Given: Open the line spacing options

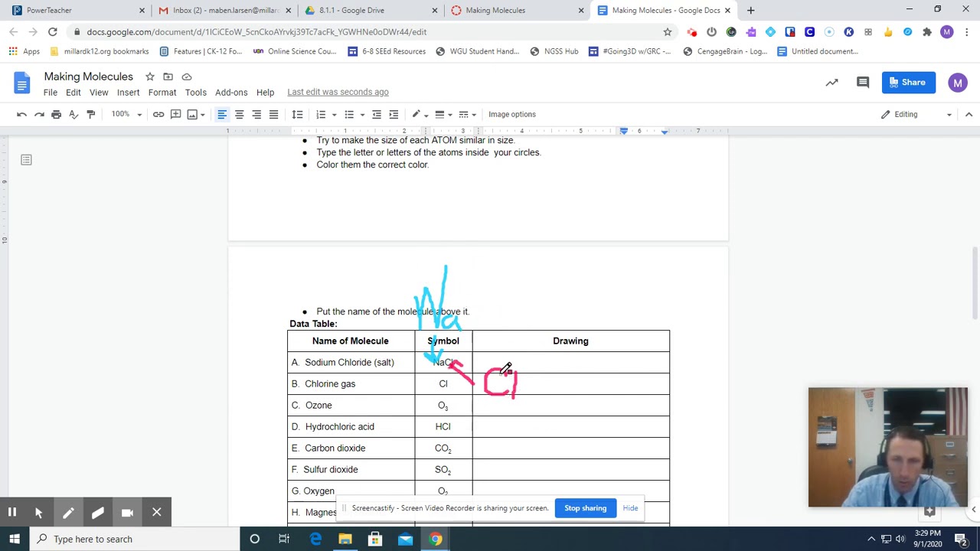Looking at the screenshot, I should (x=297, y=114).
